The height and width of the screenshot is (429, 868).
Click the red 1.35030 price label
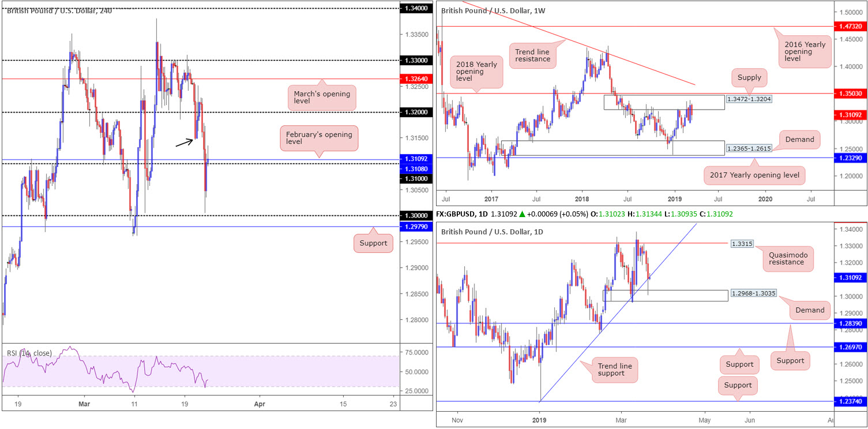(851, 92)
